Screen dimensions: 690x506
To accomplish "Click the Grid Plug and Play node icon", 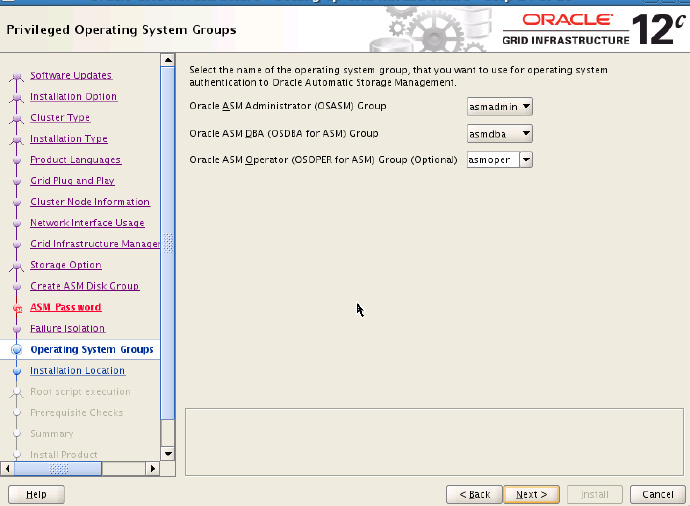I will coord(17,181).
